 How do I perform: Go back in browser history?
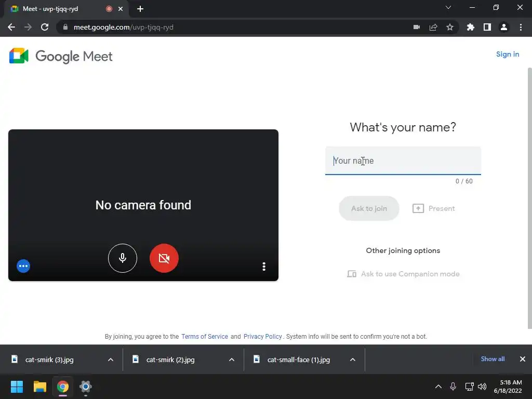[11, 27]
